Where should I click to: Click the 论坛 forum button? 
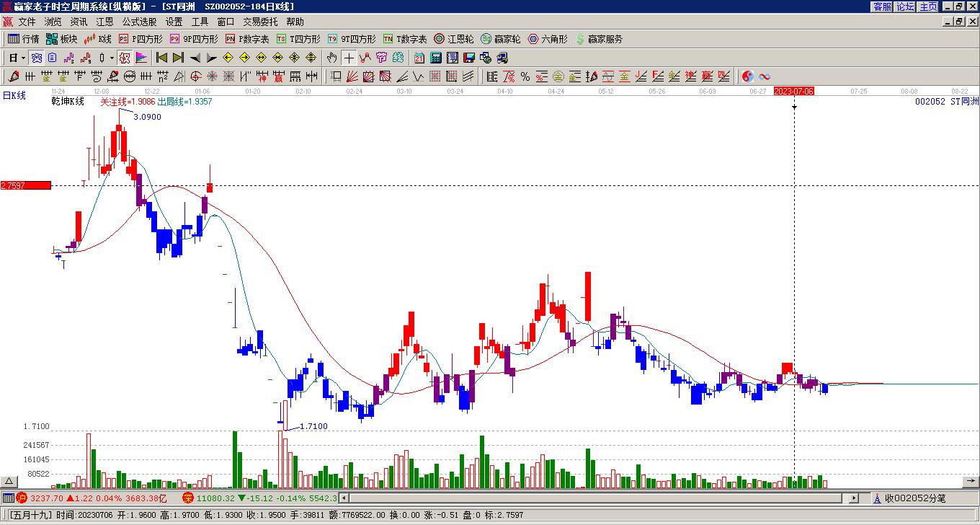[x=906, y=6]
